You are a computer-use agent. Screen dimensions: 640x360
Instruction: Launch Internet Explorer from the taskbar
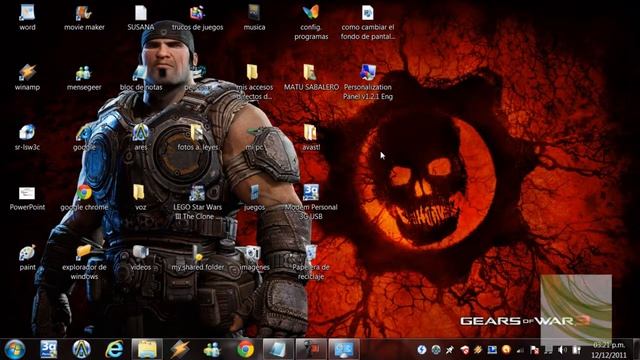pos(114,349)
